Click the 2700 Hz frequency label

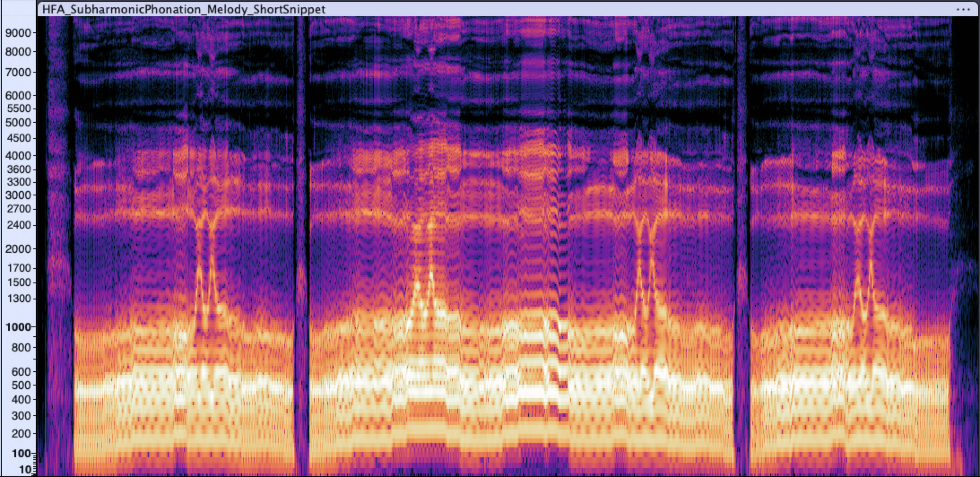click(x=18, y=208)
